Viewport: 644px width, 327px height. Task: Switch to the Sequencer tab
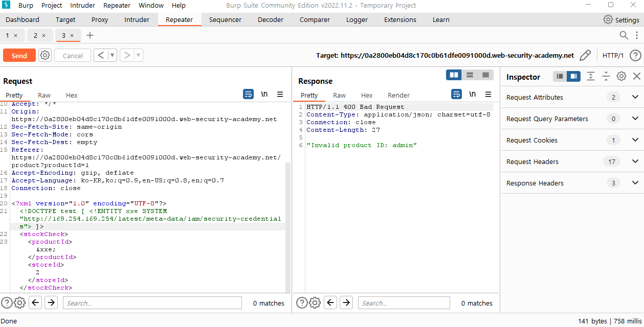coord(225,20)
